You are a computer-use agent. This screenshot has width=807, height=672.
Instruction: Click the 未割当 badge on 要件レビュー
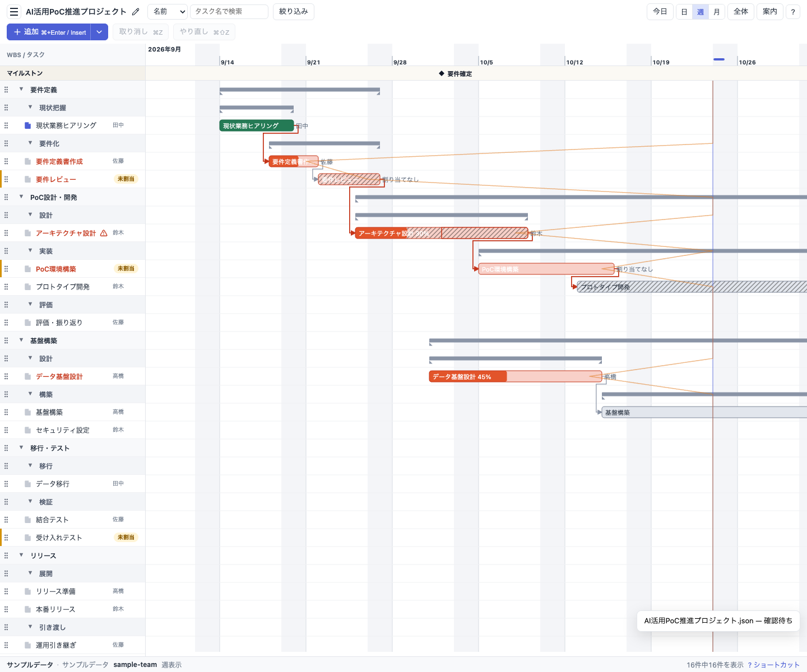pyautogui.click(x=126, y=179)
